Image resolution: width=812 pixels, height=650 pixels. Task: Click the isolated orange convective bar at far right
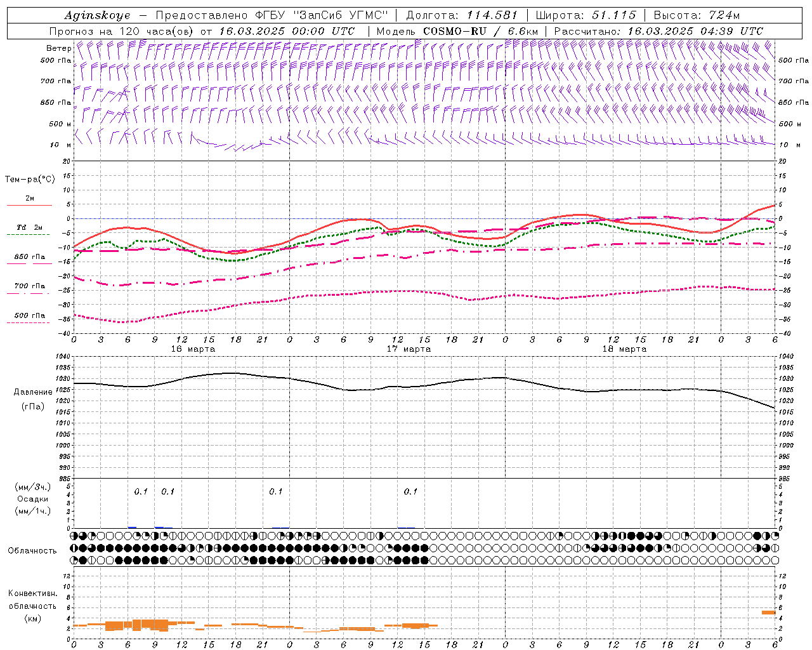pyautogui.click(x=768, y=613)
